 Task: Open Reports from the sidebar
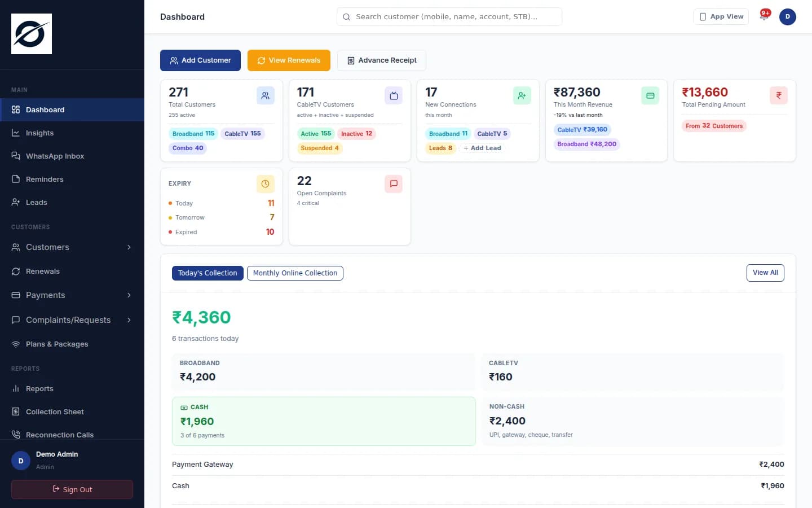72,388
